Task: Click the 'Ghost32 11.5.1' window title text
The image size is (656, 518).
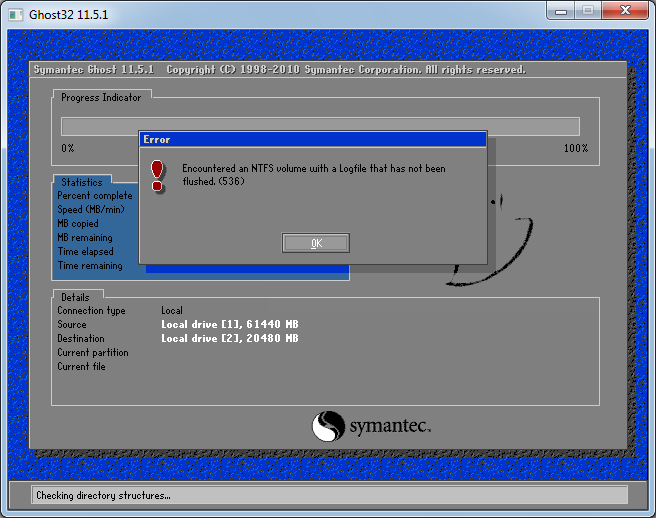Action: (68, 15)
